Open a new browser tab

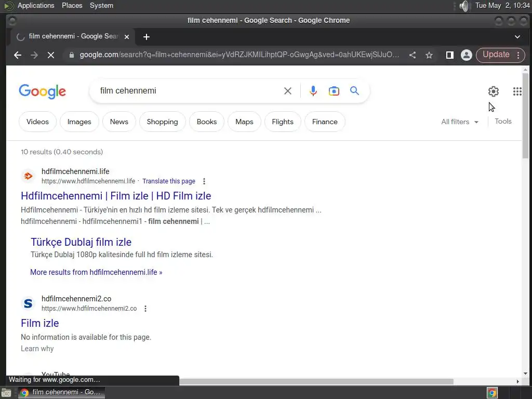tap(146, 37)
